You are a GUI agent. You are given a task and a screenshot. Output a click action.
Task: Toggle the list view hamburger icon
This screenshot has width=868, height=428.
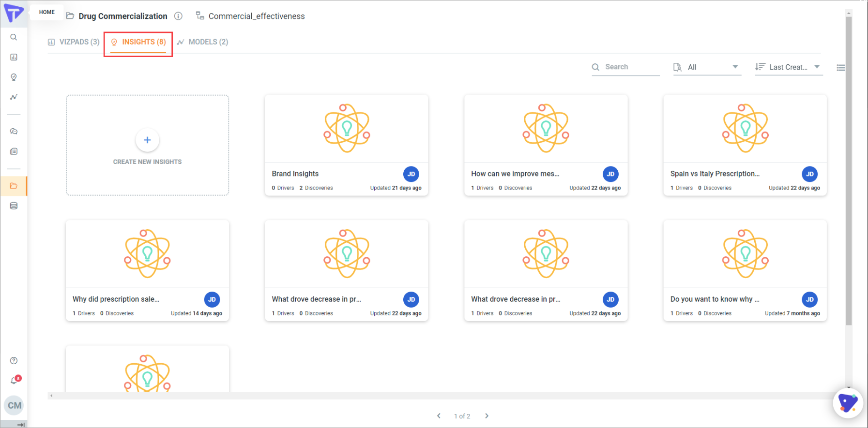point(841,68)
